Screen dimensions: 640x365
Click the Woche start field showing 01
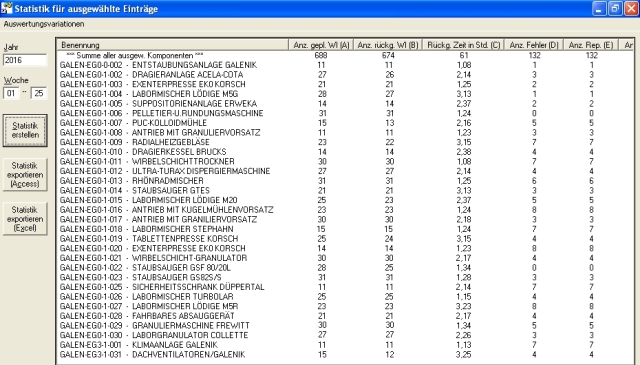coord(11,93)
